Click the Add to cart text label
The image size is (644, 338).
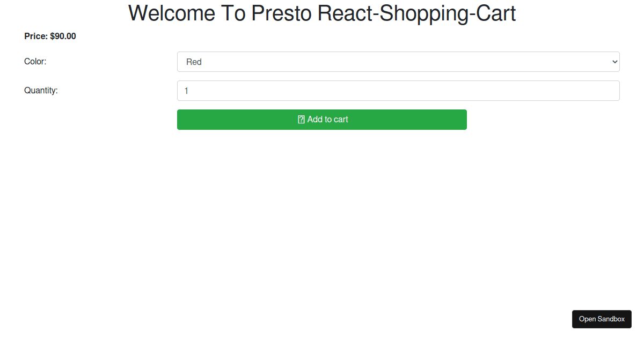(x=327, y=120)
